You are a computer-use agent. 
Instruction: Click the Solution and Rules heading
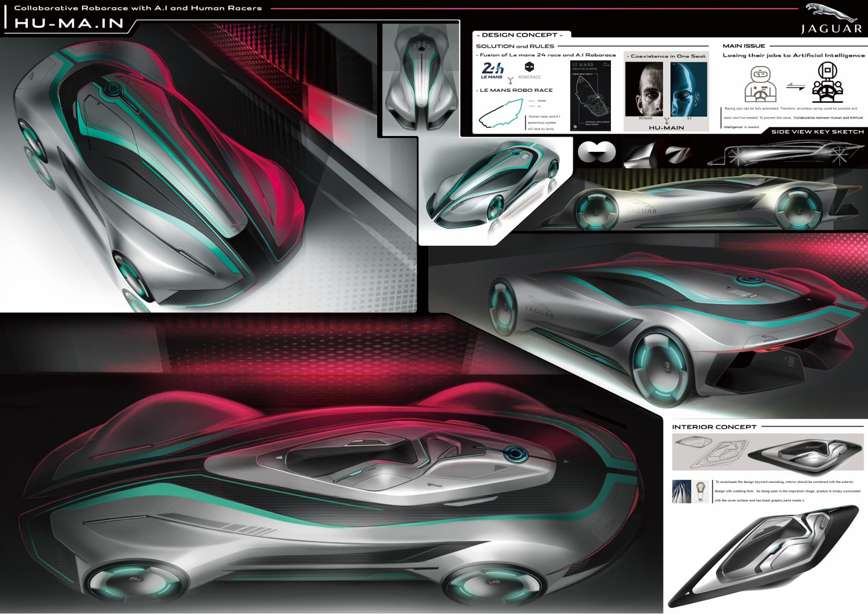(x=515, y=46)
